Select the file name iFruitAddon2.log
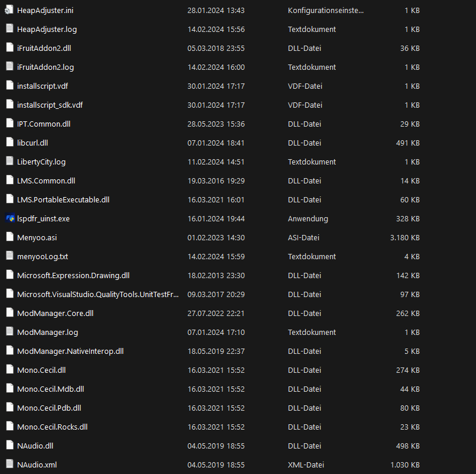The image size is (476, 474). tap(46, 67)
